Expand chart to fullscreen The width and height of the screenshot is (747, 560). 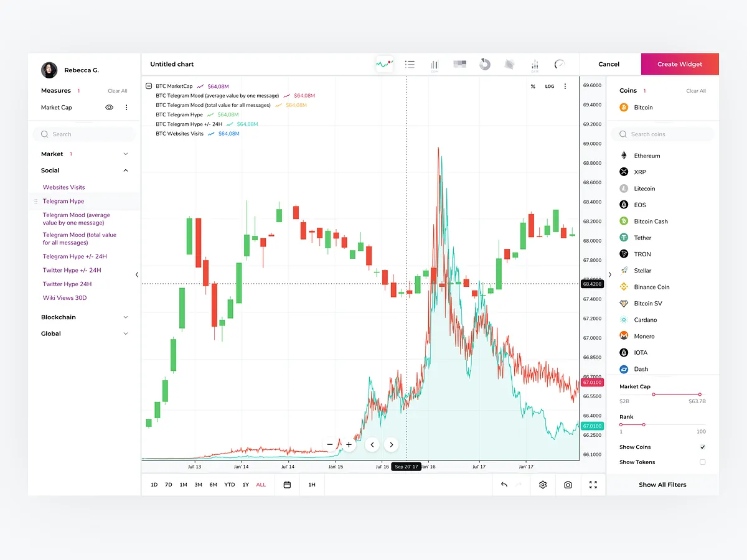[593, 485]
